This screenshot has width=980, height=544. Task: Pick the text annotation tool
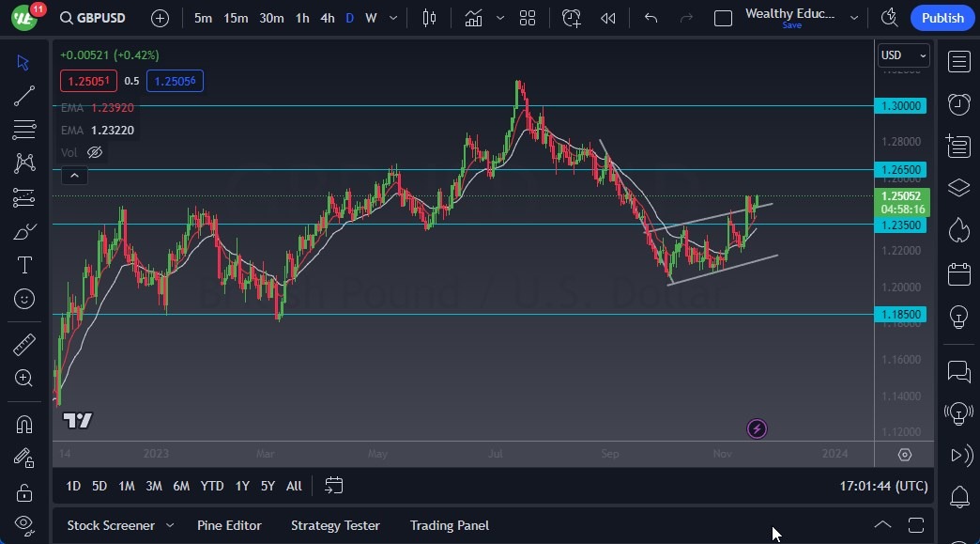point(24,265)
